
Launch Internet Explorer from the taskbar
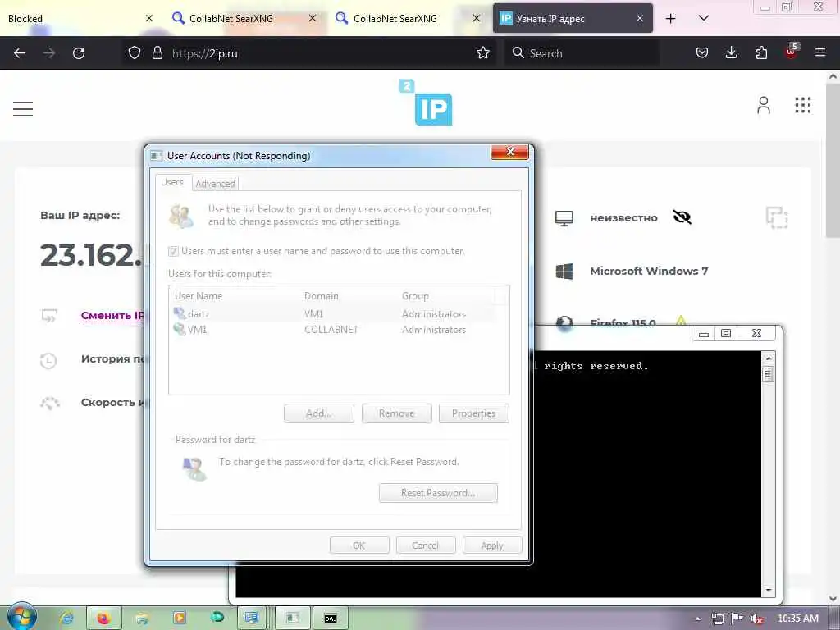tap(67, 619)
